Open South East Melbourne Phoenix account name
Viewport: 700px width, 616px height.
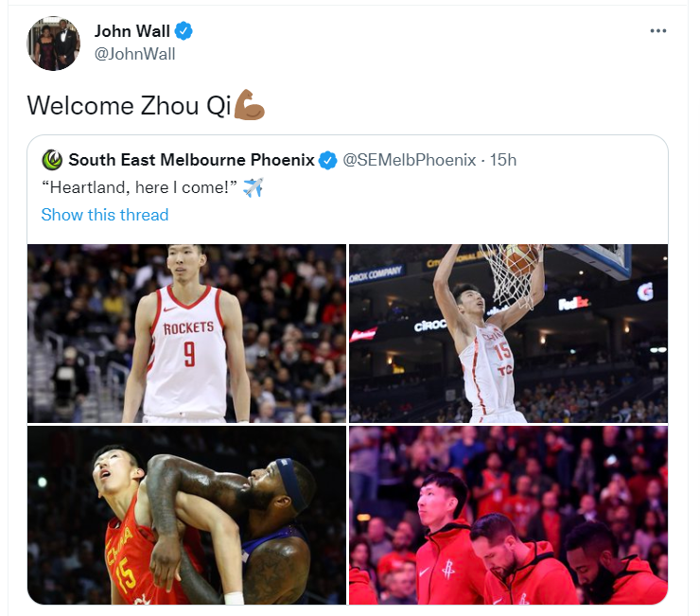click(x=191, y=160)
